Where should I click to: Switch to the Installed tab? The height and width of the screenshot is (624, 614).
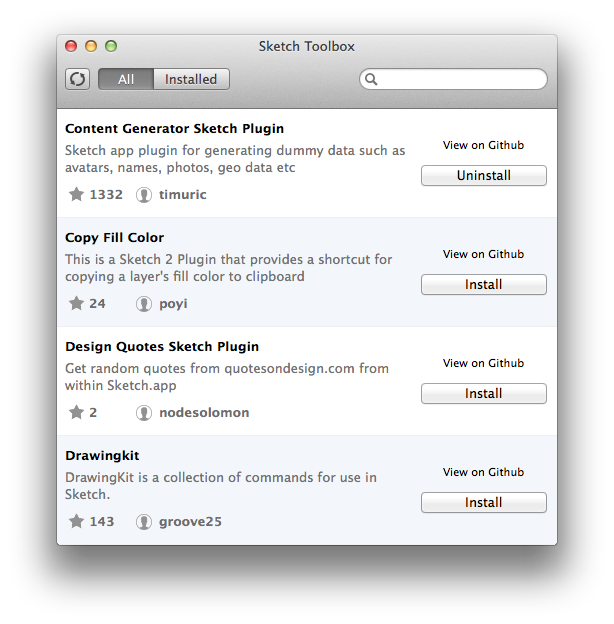pos(191,79)
